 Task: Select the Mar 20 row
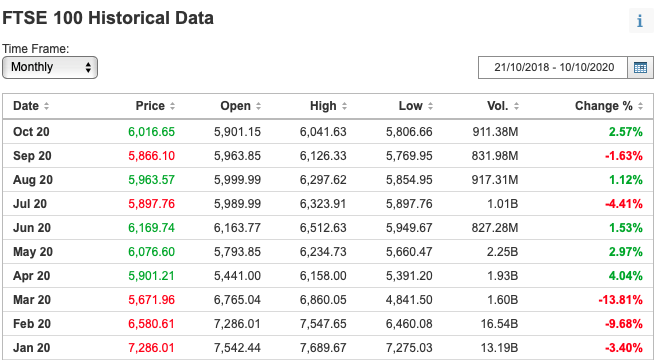coord(328,300)
